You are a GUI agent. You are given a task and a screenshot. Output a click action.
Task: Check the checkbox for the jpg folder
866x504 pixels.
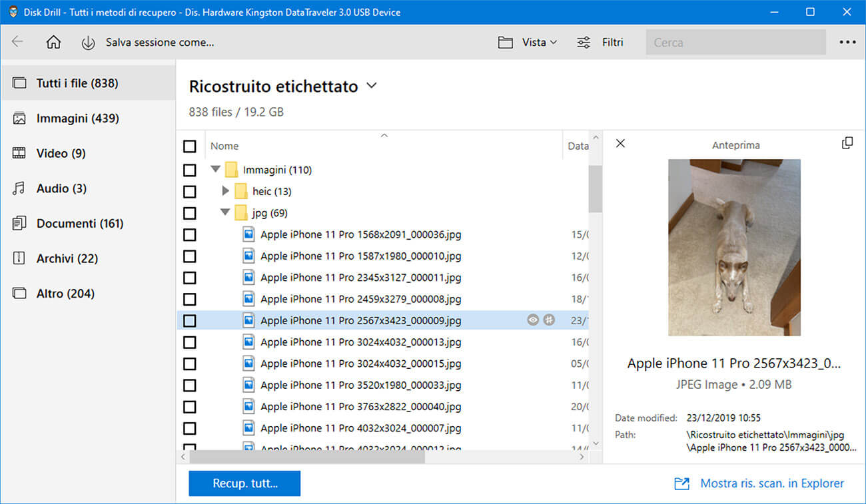pos(190,212)
